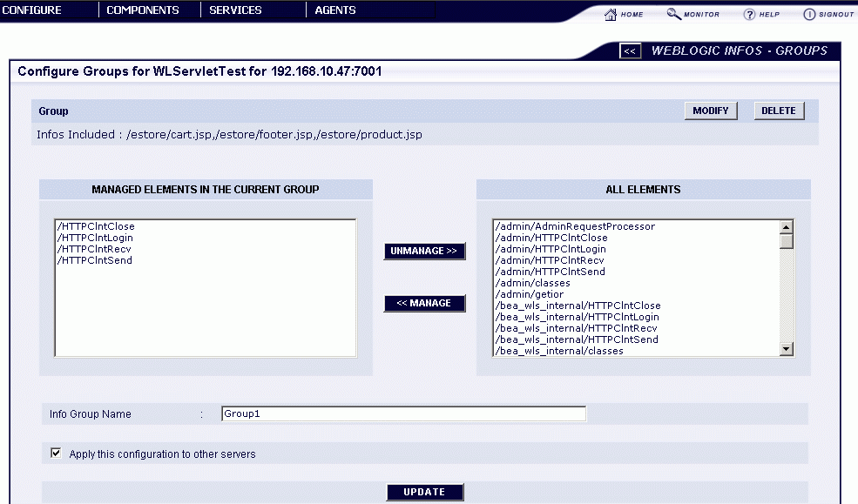Go to Home via house icon
This screenshot has width=858, height=504.
(x=610, y=14)
